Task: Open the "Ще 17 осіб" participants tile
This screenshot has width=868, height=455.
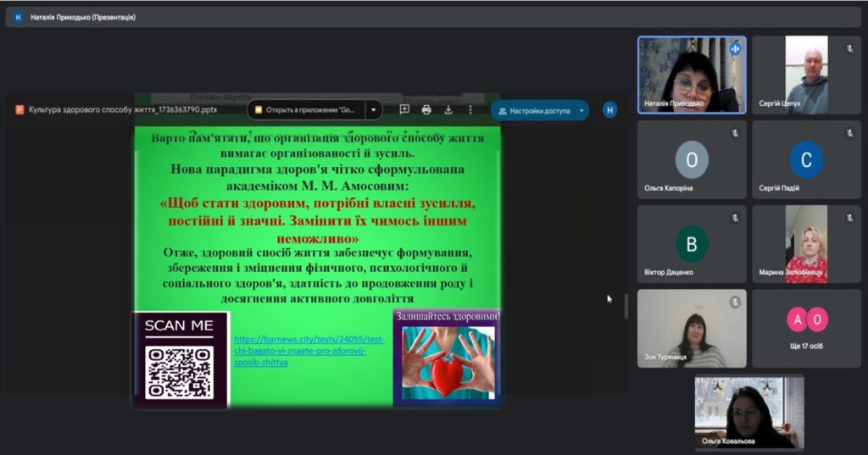Action: click(806, 327)
